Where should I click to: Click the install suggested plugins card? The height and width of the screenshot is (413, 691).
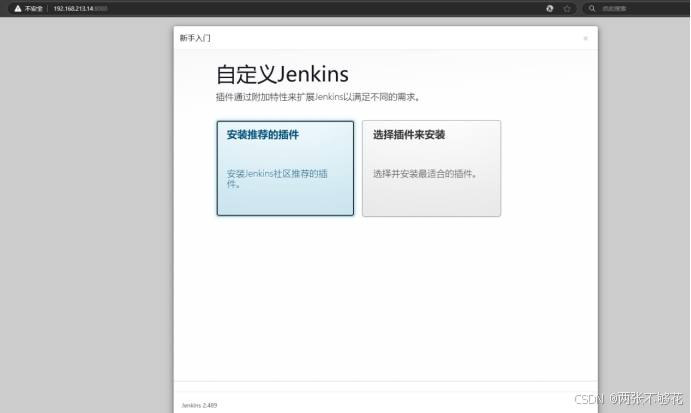coord(285,168)
